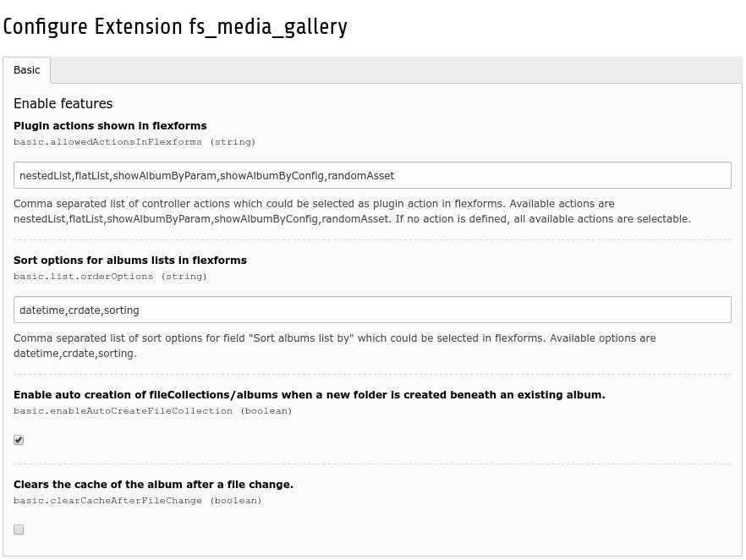Click 'Sort options for albums lists in flexforms' label
The image size is (746, 560).
click(130, 261)
